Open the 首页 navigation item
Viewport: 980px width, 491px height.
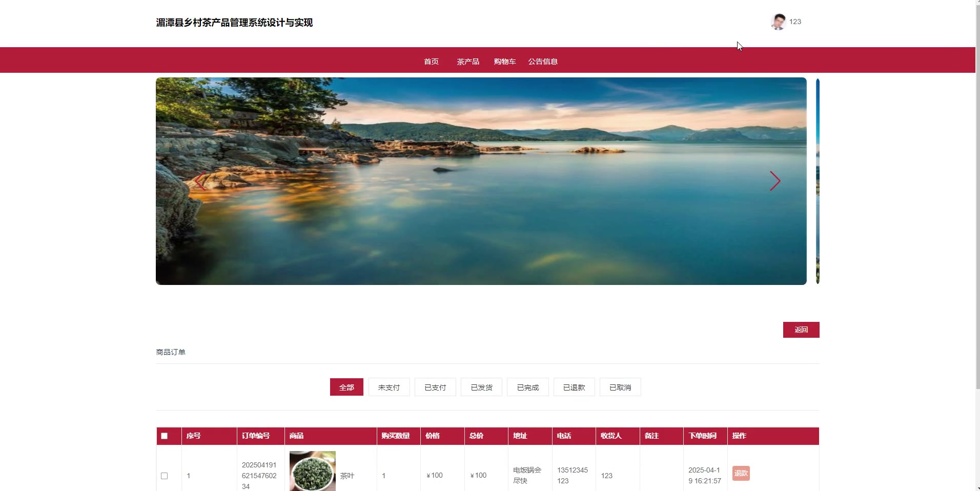coord(431,62)
